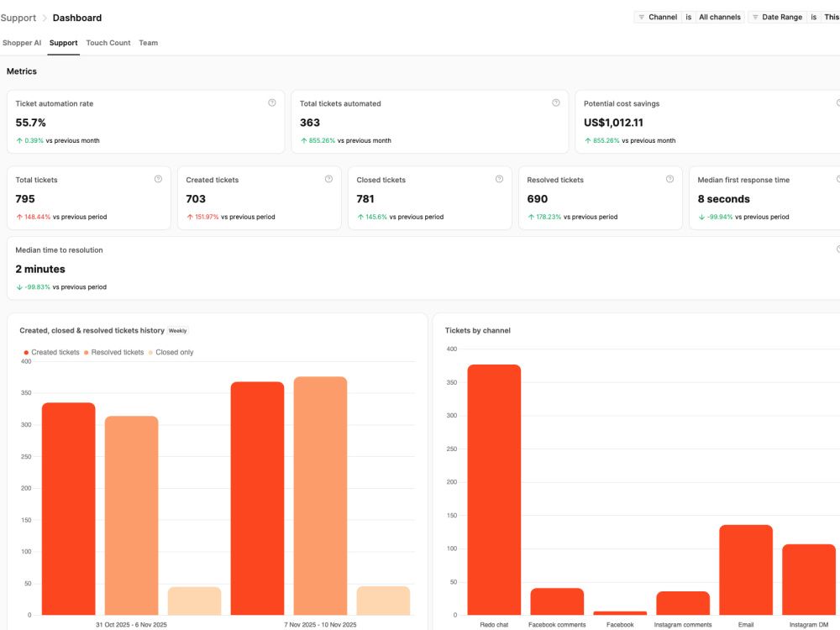Open help icon on Total tickets card

158,179
